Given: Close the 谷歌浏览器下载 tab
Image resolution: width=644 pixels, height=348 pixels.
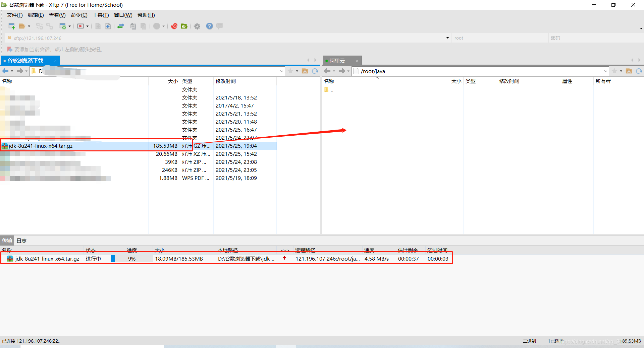Looking at the screenshot, I should (x=55, y=61).
